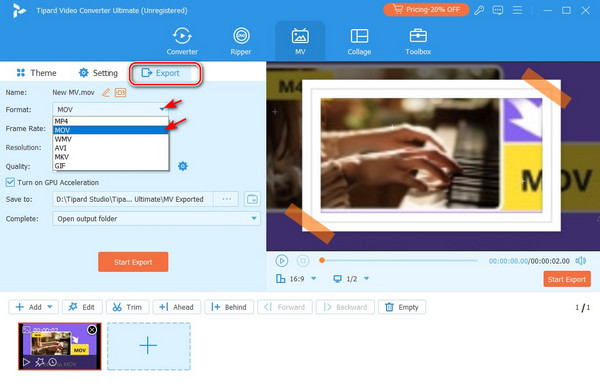Click the Add button
Image resolution: width=600 pixels, height=389 pixels.
click(x=29, y=307)
